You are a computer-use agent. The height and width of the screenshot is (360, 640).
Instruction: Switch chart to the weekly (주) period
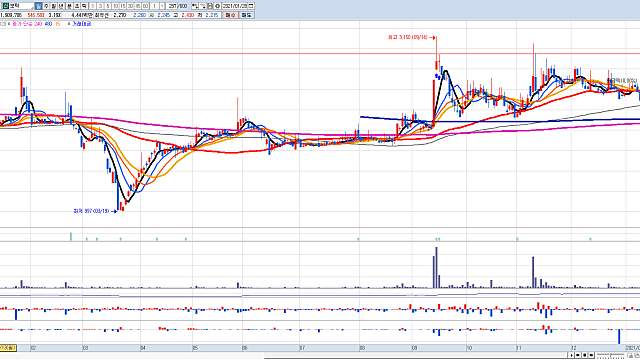click(46, 6)
